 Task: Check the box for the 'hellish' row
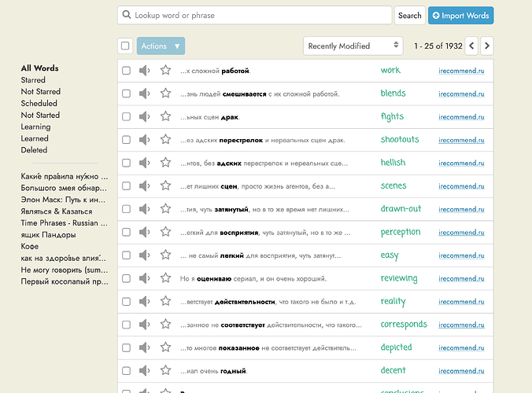coord(126,163)
